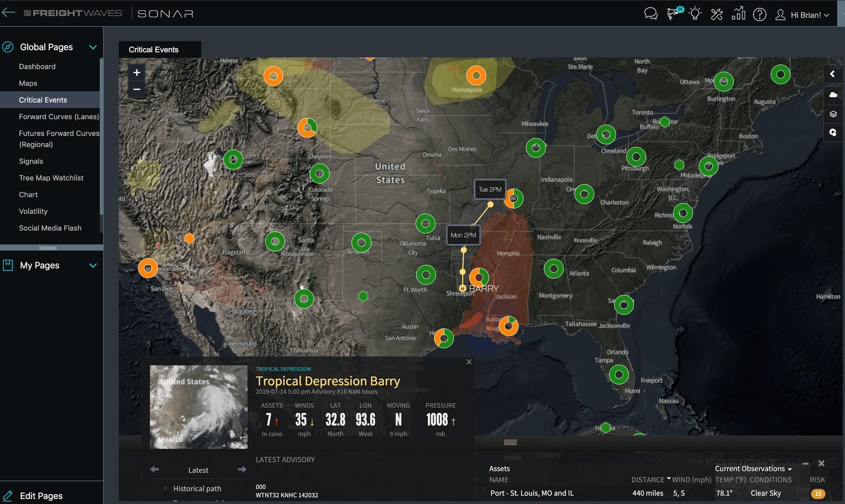Open Futures Forward Curves (Regional) page

59,139
